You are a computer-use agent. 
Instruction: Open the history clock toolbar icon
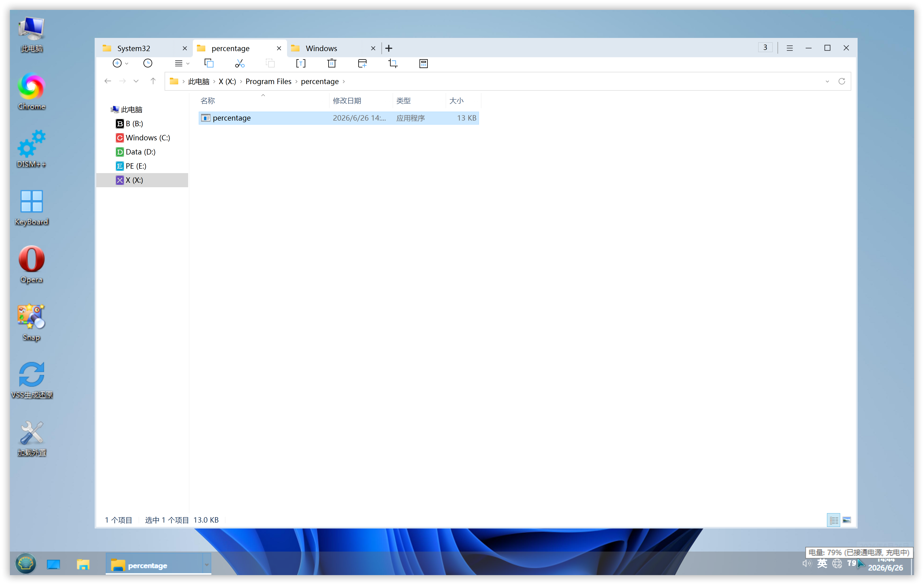(x=148, y=63)
